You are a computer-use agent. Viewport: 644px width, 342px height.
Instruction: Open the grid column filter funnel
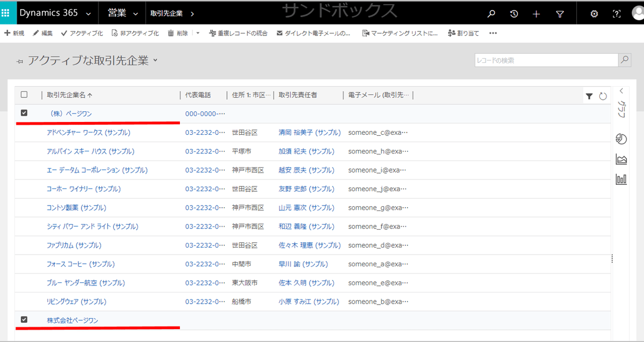[x=589, y=96]
